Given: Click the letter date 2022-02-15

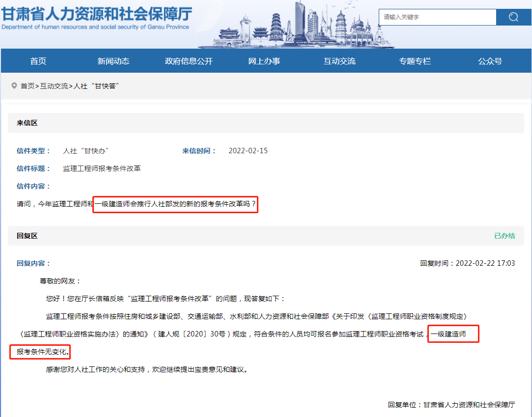Looking at the screenshot, I should (248, 151).
